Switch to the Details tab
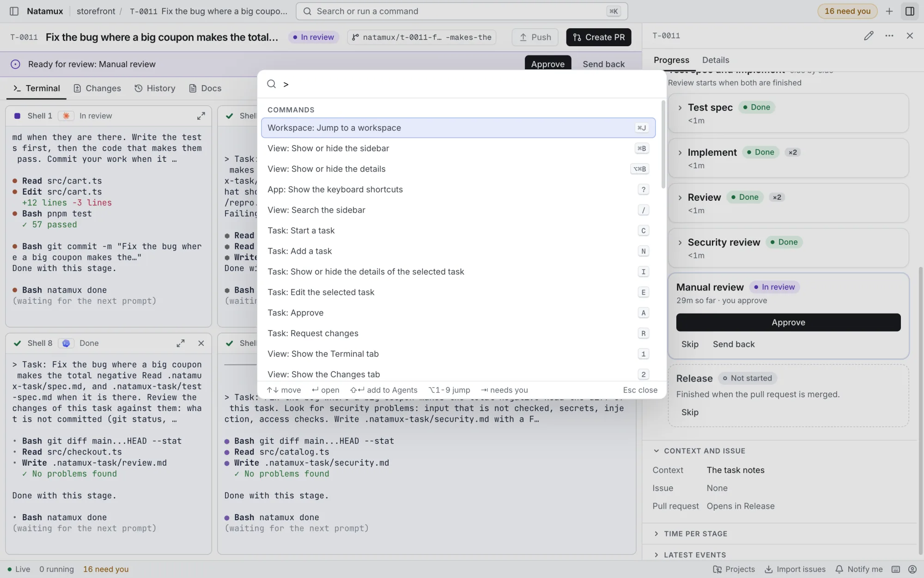Screen dimensions: 924x578 pos(716,60)
